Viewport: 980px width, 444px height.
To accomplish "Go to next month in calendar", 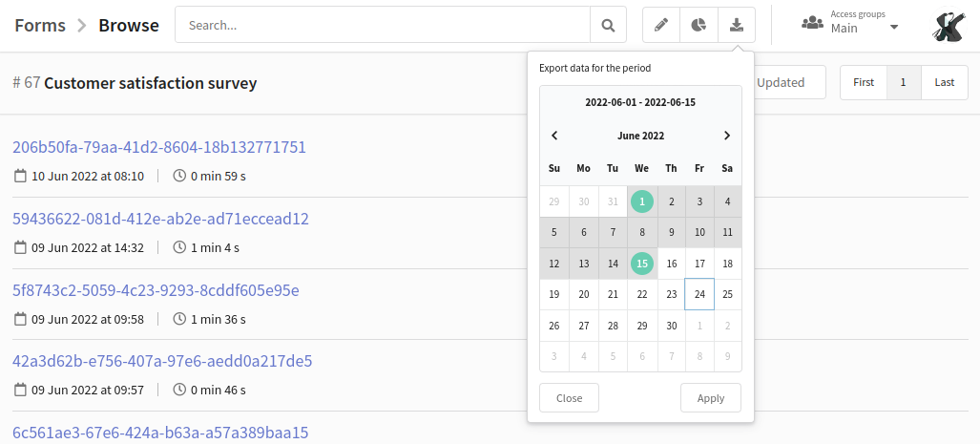I will (x=727, y=136).
